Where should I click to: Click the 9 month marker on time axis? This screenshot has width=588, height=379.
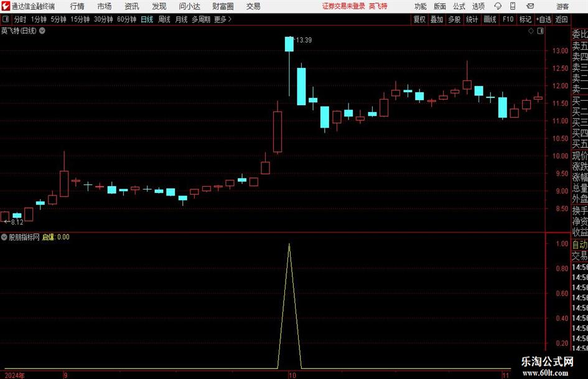(x=65, y=375)
